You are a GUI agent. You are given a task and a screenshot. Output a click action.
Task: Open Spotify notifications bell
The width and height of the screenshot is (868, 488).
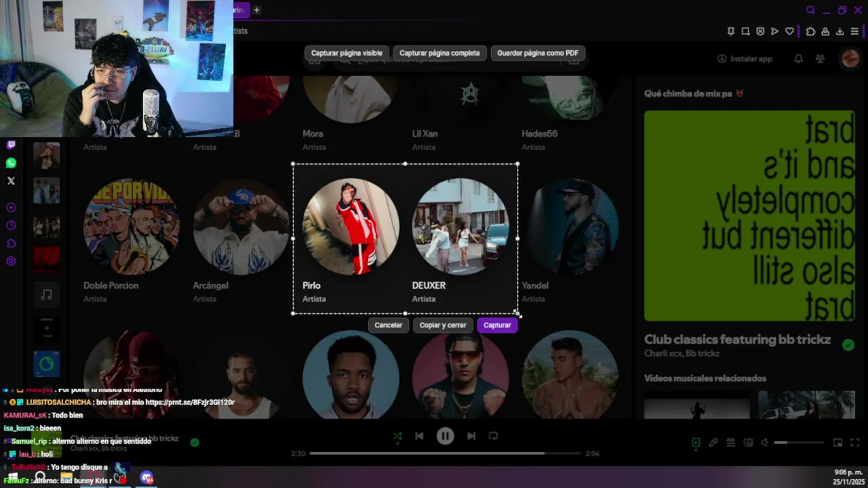click(x=798, y=59)
